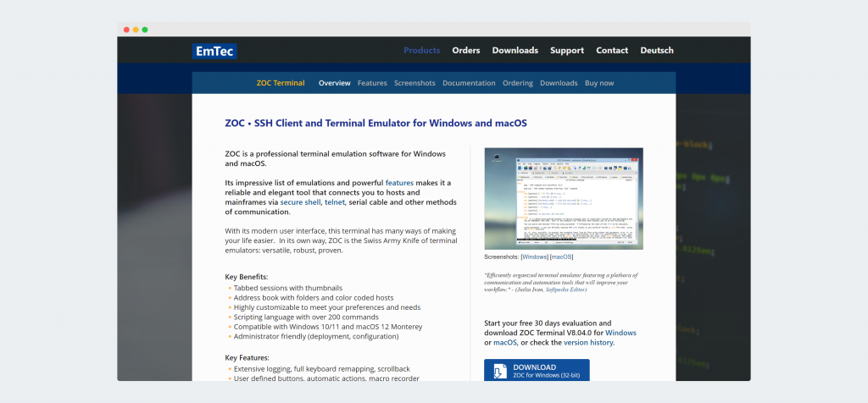Click the green maximize window dot
The image size is (868, 403).
(x=145, y=30)
